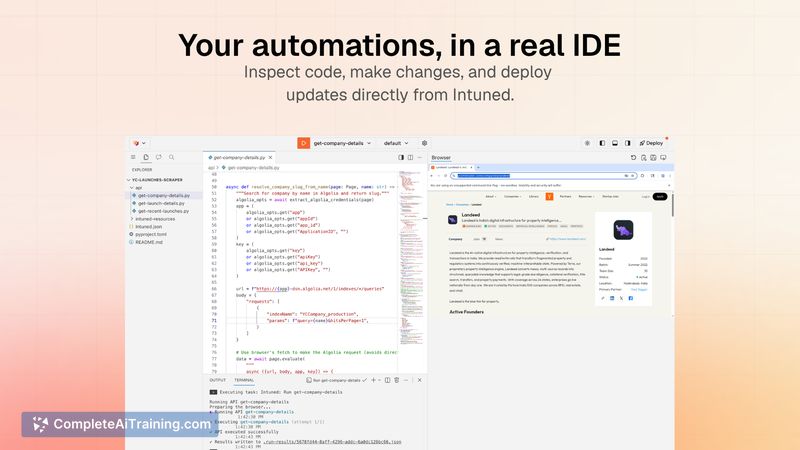The width and height of the screenshot is (800, 450).
Task: Open editor more actions ellipsis
Action: [420, 158]
